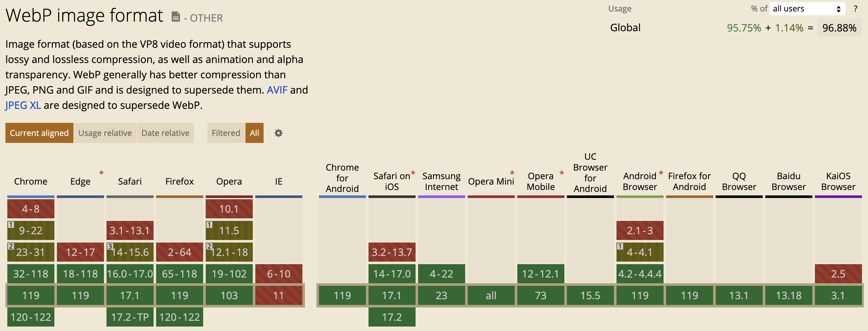The image size is (868, 331).
Task: Click the settings gear icon
Action: (278, 133)
